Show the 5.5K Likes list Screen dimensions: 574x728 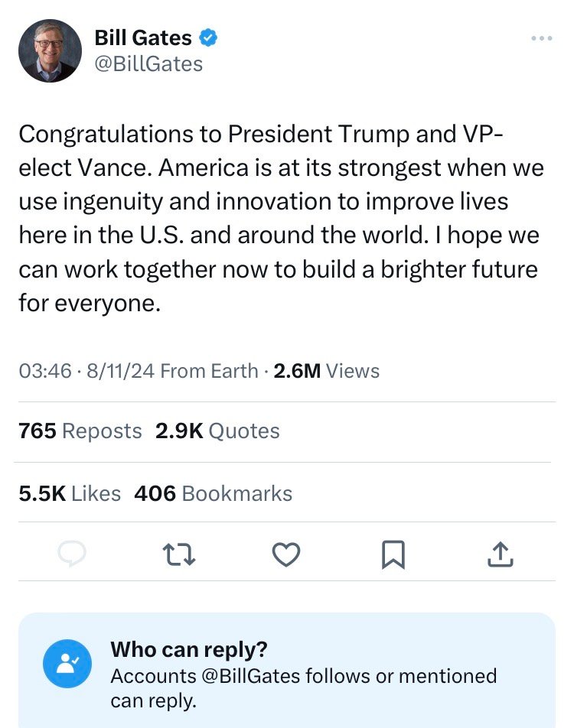70,494
